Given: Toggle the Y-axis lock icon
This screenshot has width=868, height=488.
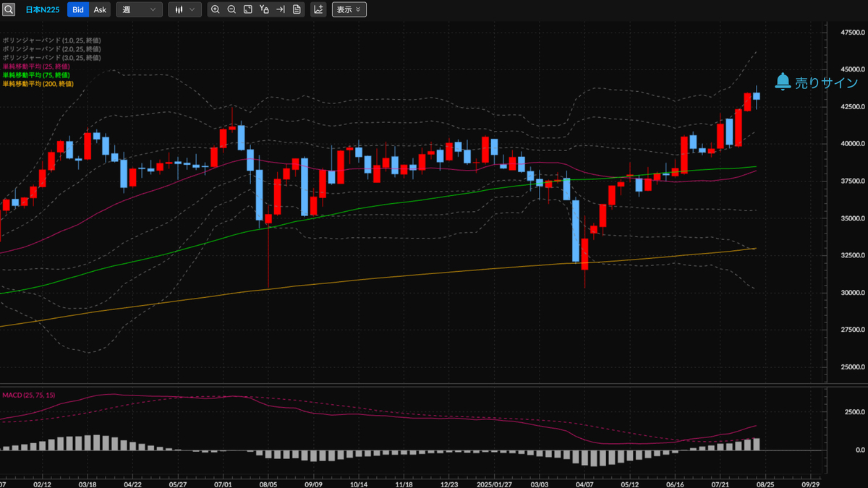Looking at the screenshot, I should coord(264,9).
